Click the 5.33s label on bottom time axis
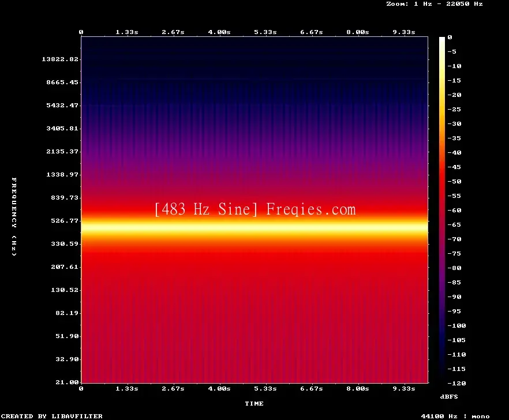 pos(265,388)
